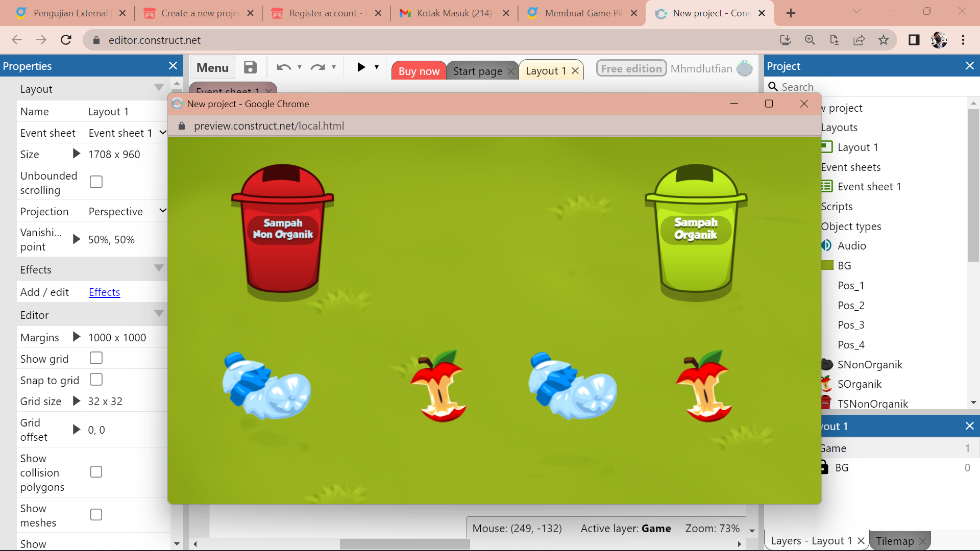Click the Save project icon
The image size is (980, 551).
(x=251, y=67)
